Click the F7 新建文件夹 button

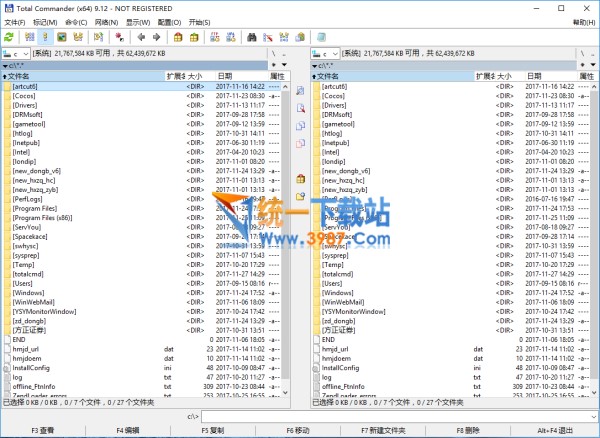tap(384, 430)
